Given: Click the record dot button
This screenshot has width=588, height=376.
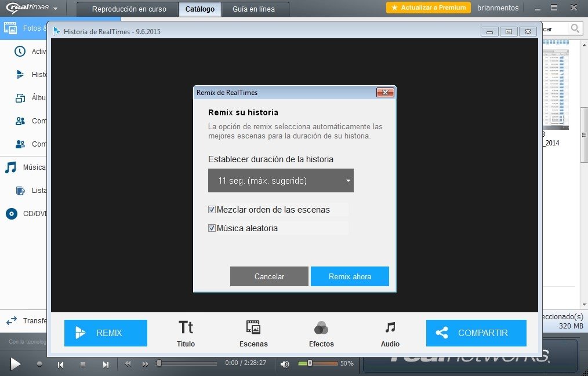Looking at the screenshot, I should (39, 364).
